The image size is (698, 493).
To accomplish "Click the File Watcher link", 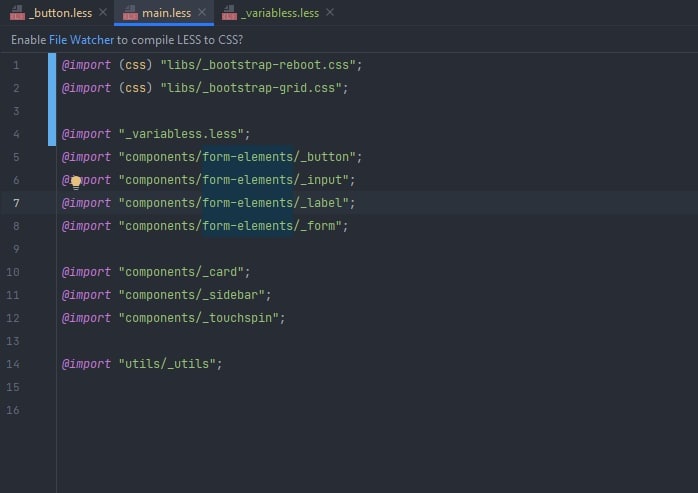I will pyautogui.click(x=81, y=40).
